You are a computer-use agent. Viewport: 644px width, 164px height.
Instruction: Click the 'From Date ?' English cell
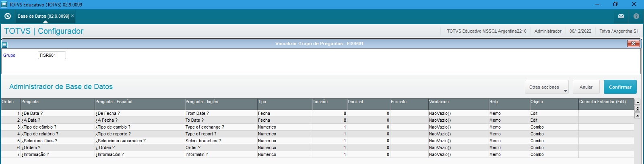point(221,113)
